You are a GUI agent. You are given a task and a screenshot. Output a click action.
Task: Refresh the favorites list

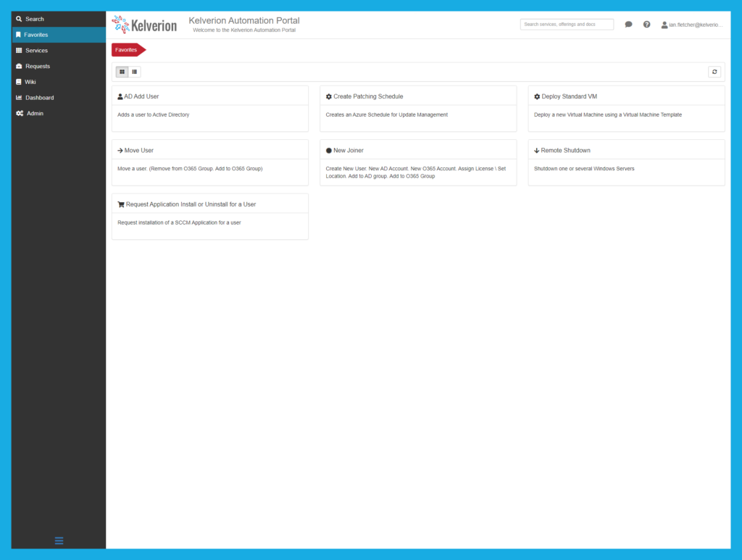coord(714,72)
